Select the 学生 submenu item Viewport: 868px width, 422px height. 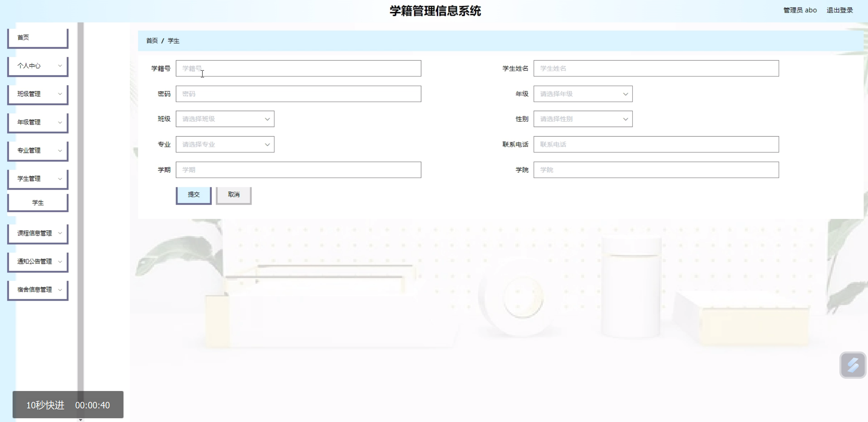pos(38,203)
